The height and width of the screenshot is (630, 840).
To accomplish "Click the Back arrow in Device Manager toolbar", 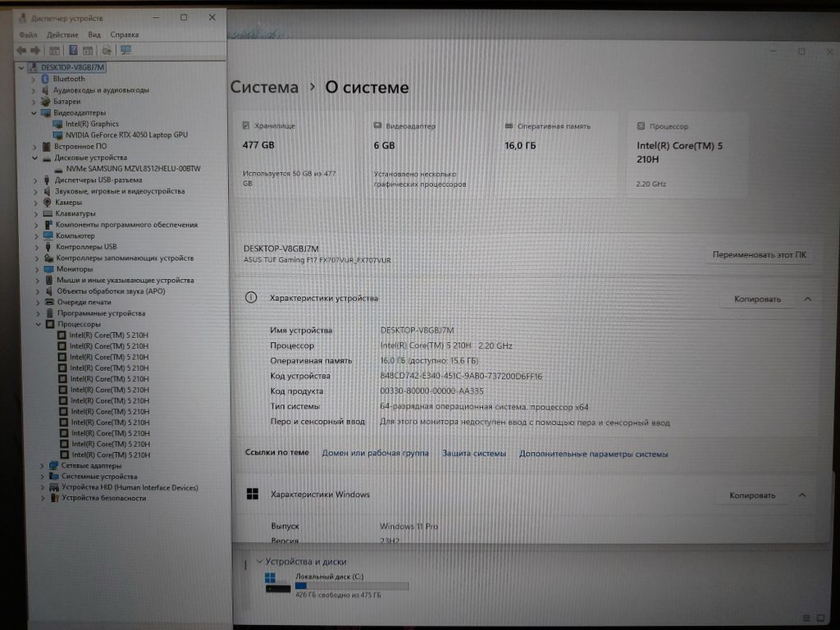I will click(x=21, y=50).
